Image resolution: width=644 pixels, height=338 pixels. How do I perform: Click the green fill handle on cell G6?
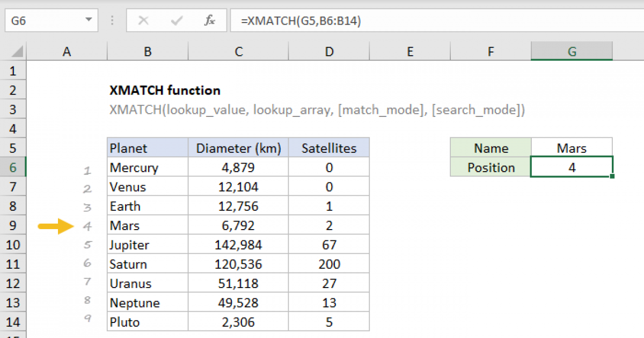[x=612, y=177]
